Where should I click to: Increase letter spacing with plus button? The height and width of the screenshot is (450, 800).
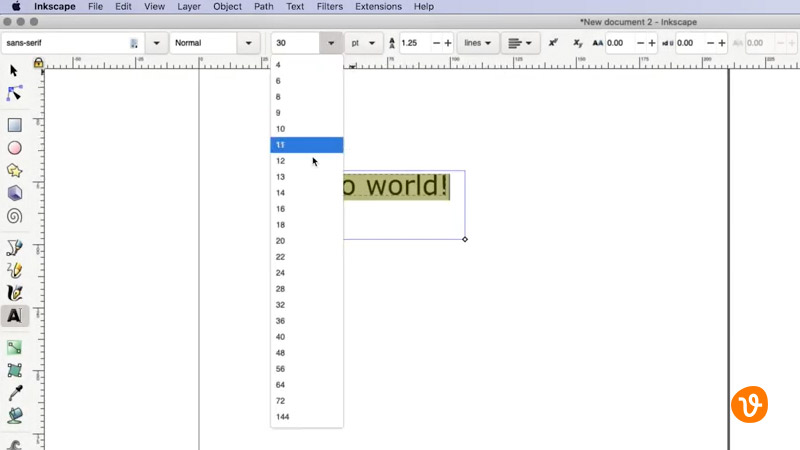(652, 43)
